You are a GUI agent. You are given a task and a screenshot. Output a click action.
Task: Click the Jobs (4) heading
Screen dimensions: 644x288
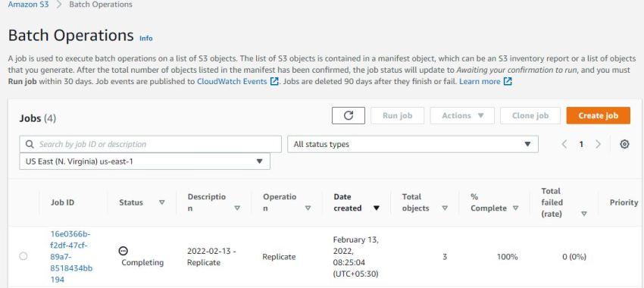37,118
